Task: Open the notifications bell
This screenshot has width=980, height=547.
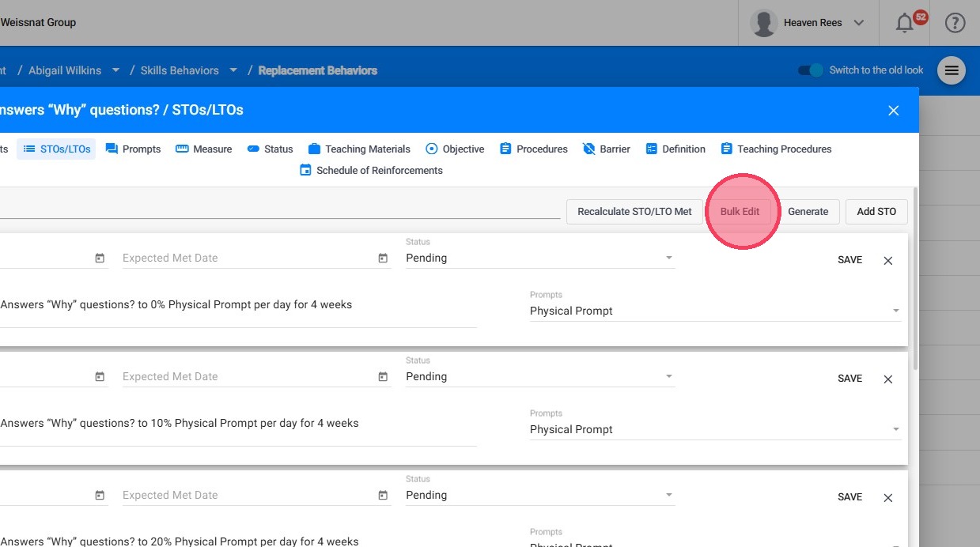Action: coord(905,24)
